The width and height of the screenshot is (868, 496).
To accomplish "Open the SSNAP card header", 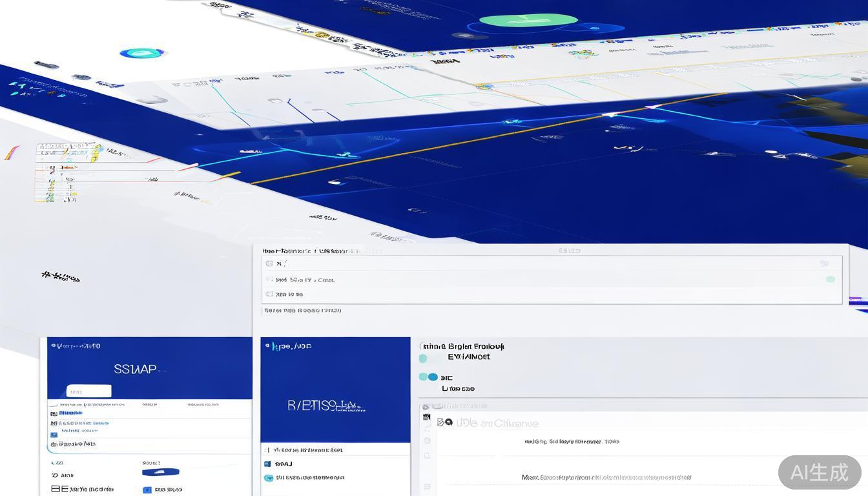I will pos(76,346).
